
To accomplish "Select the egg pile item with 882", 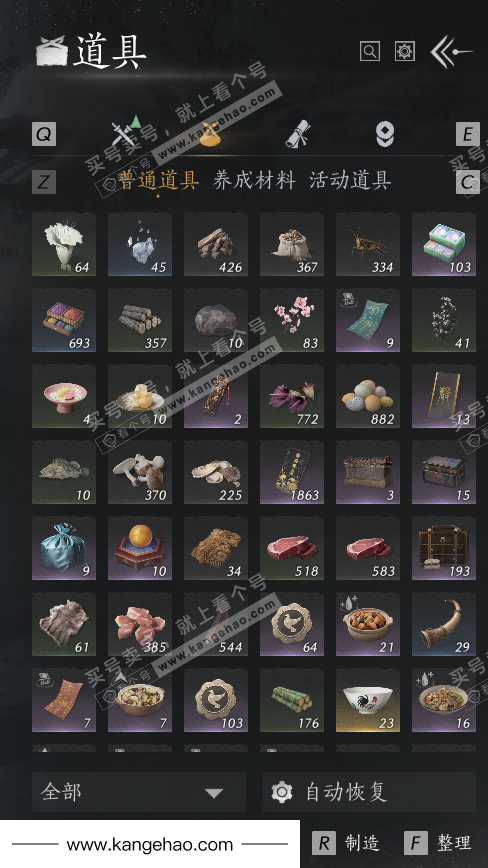I will pos(367,396).
